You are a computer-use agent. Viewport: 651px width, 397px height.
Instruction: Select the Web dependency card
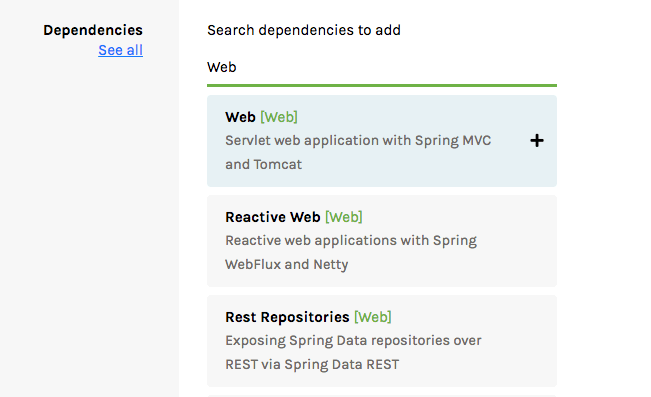[382, 141]
